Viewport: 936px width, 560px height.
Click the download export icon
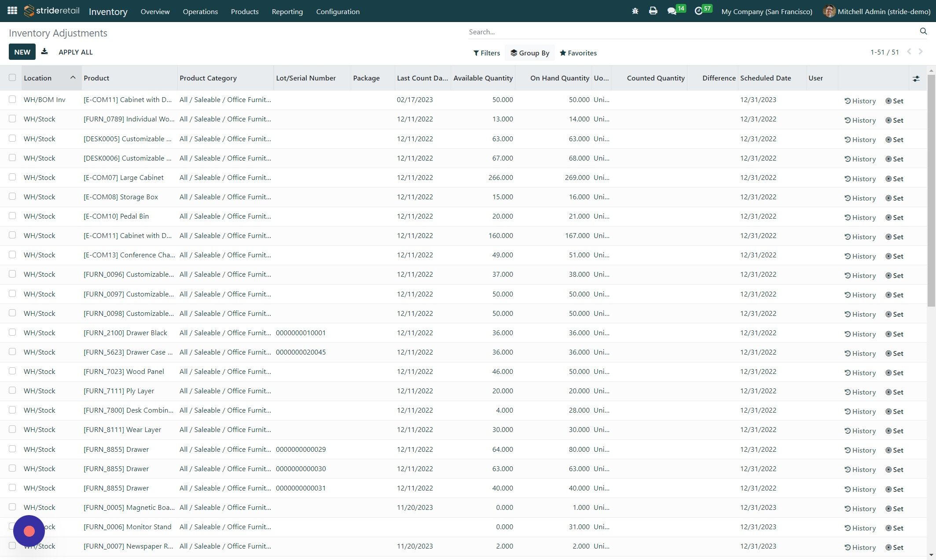44,52
